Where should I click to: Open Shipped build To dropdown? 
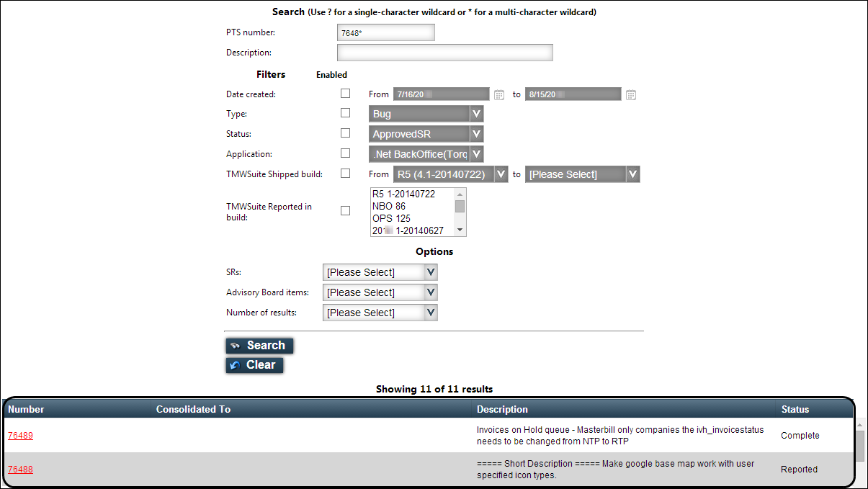(582, 174)
